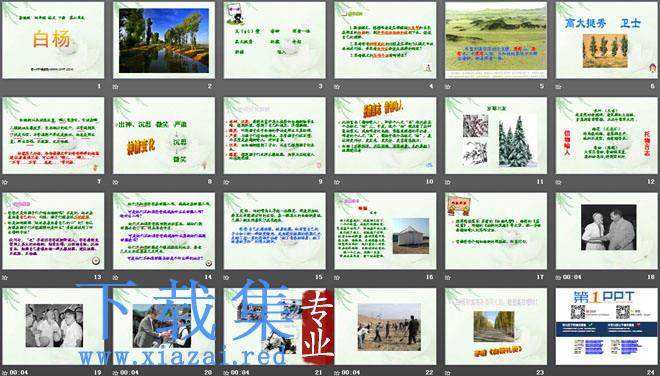The image size is (660, 376).
Task: Click the transition star icon under slide 4
Action: [337, 87]
